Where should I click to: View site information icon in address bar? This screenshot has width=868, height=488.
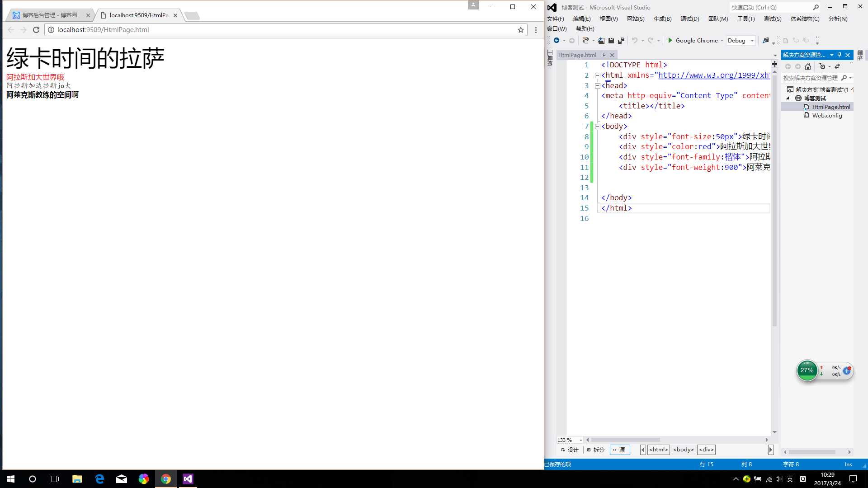coord(51,30)
